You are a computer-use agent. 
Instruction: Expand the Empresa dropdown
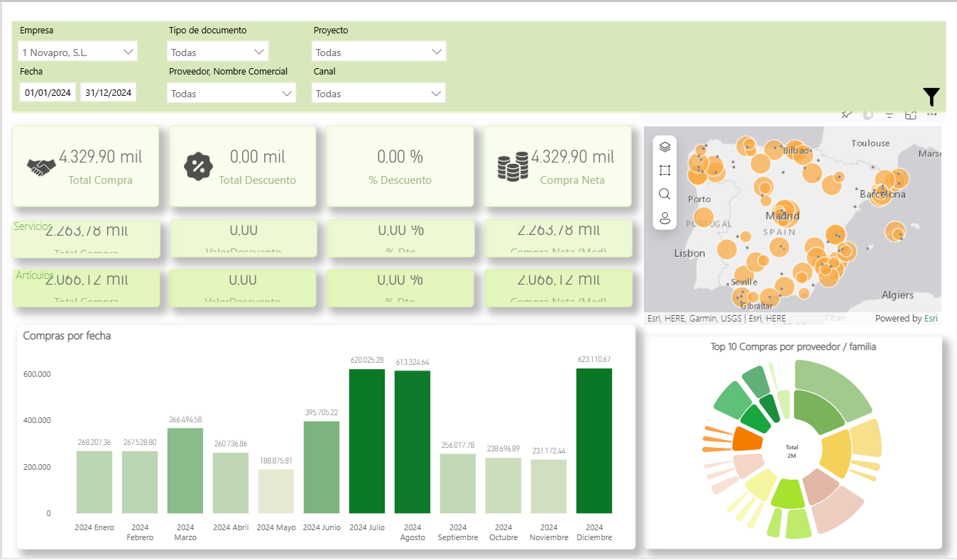coord(128,52)
